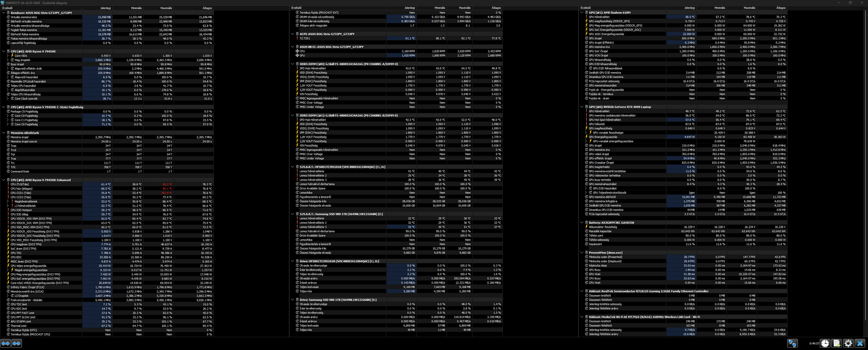Viewport: 868px width, 350px height.
Task: Collapse the PresentMon [dwm.exe] section
Action: coord(582,253)
